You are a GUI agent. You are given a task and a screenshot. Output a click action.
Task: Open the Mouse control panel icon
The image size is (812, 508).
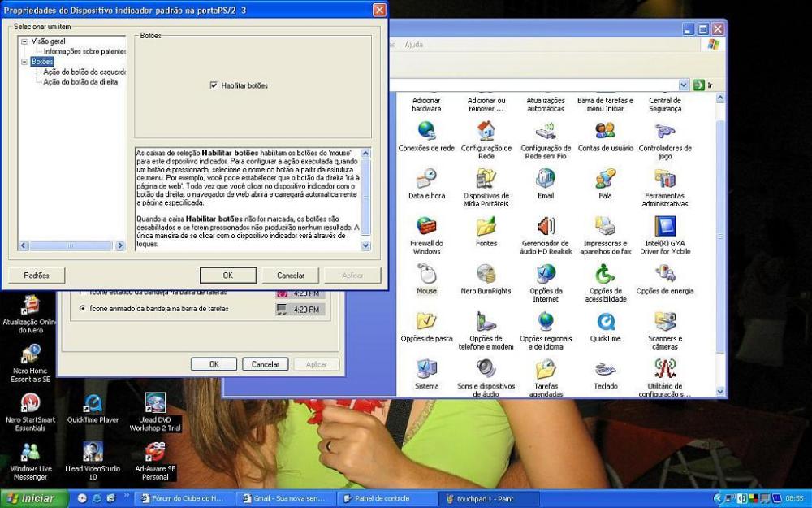point(426,275)
